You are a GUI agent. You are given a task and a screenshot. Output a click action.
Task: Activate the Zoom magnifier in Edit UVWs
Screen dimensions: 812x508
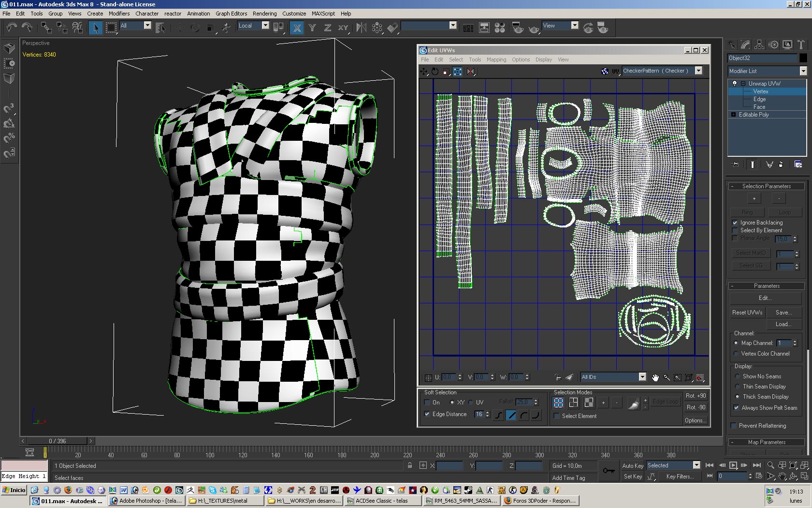point(667,377)
